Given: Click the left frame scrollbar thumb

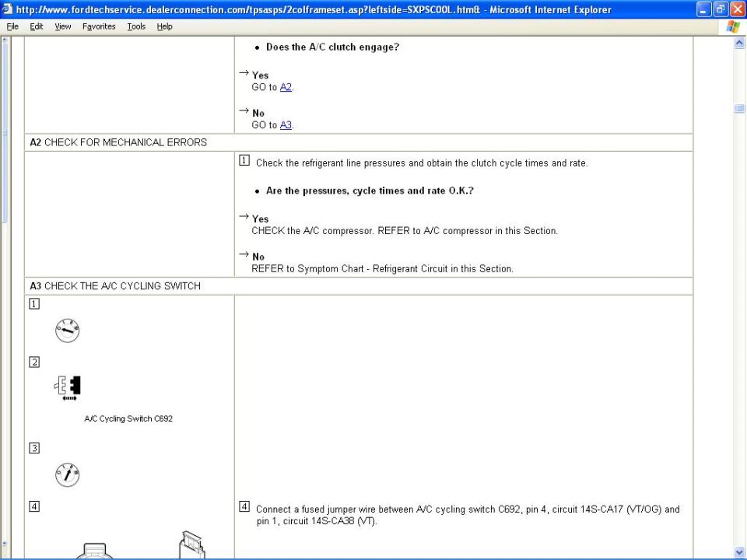Looking at the screenshot, I should [5, 133].
